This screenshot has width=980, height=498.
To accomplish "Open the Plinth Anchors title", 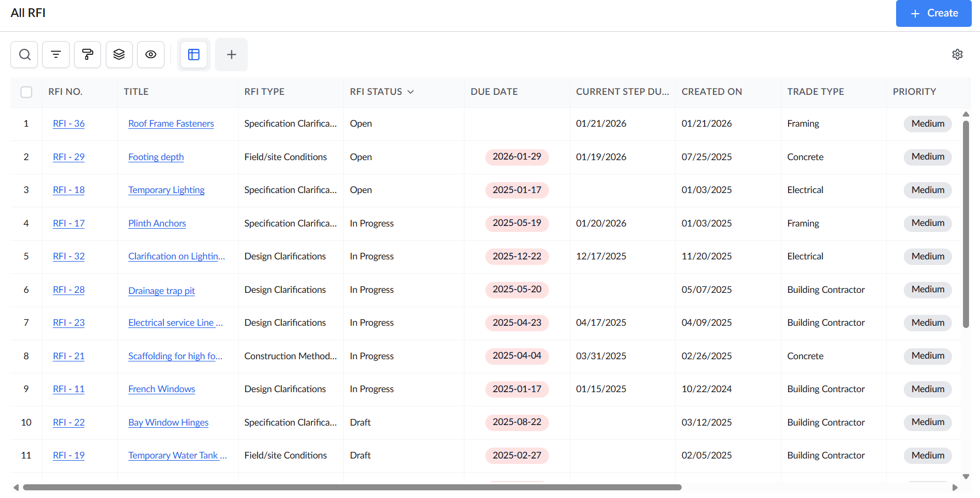I will (157, 223).
